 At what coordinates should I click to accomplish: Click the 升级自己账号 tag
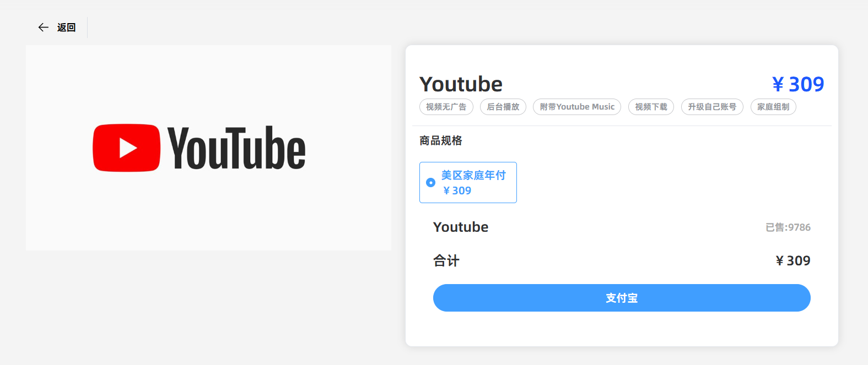point(712,107)
